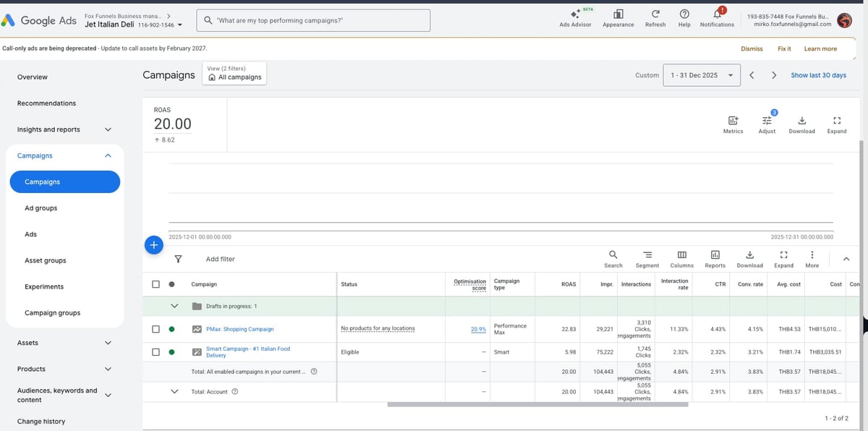Open the Jet Italian Deli account dropdown
The width and height of the screenshot is (868, 431).
(x=133, y=25)
